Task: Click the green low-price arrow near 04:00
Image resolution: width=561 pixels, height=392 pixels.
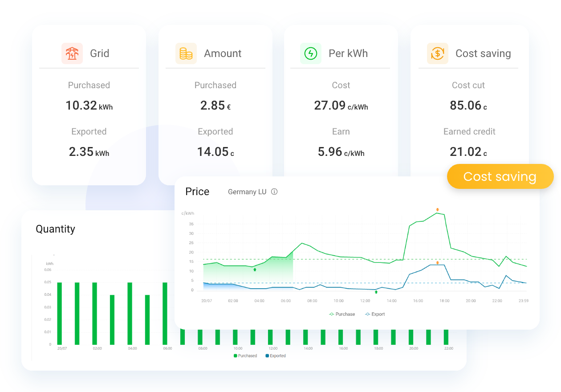Action: [255, 269]
